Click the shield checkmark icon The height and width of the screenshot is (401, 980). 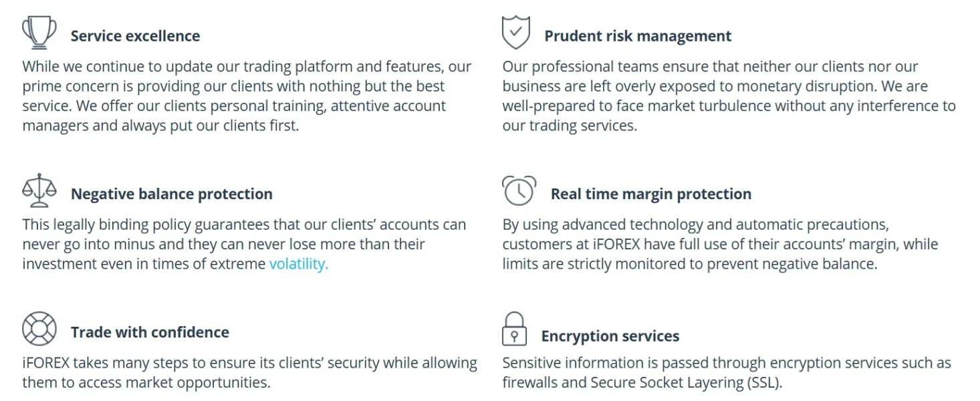pyautogui.click(x=515, y=33)
